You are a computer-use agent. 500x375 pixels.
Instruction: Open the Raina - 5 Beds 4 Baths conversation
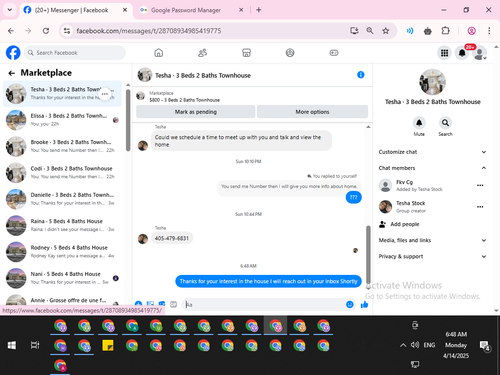click(62, 225)
